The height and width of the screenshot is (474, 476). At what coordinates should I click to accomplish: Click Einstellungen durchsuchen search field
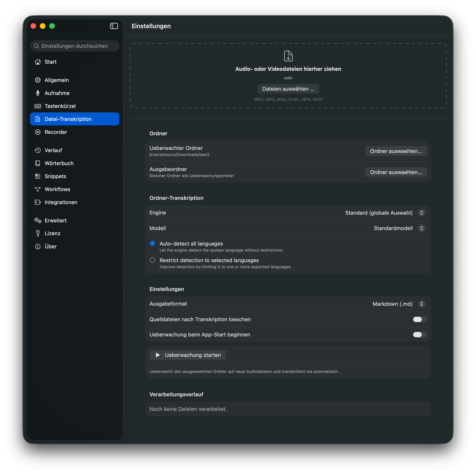point(75,46)
